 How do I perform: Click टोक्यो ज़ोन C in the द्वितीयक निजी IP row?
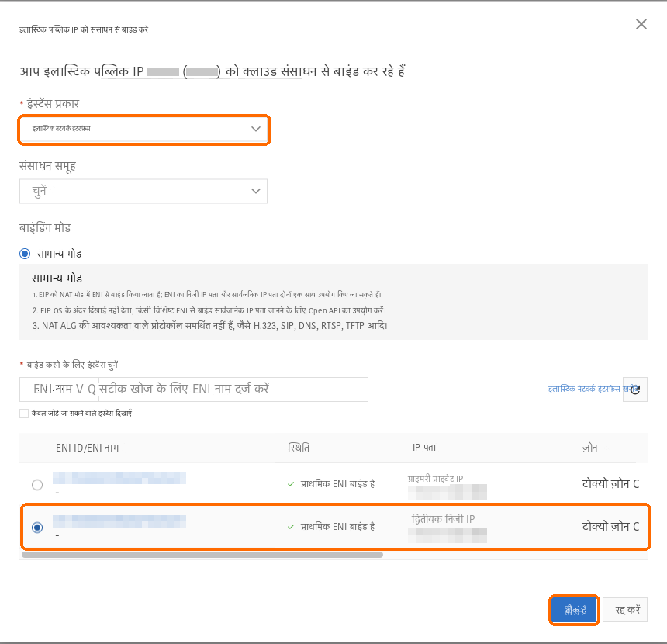(610, 527)
